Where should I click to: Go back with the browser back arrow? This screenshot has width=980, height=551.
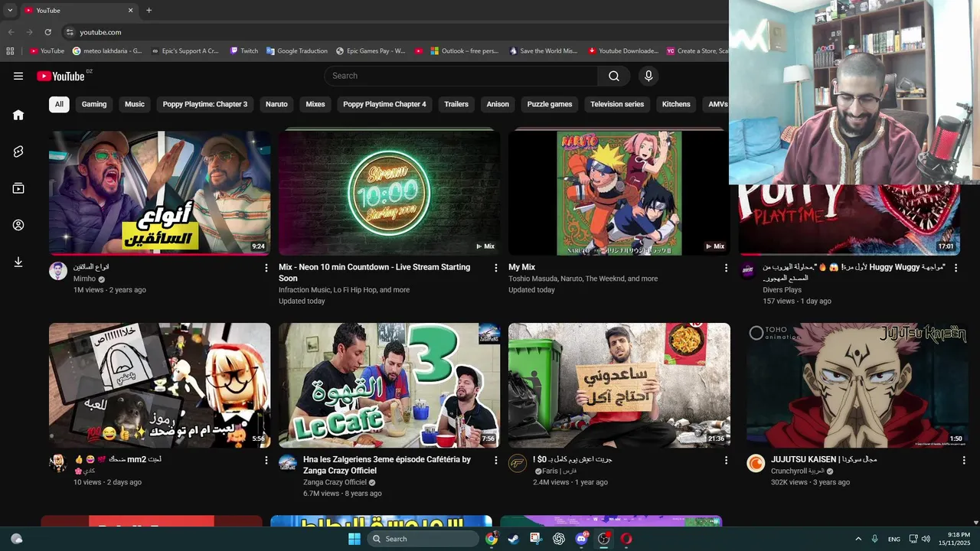point(11,32)
